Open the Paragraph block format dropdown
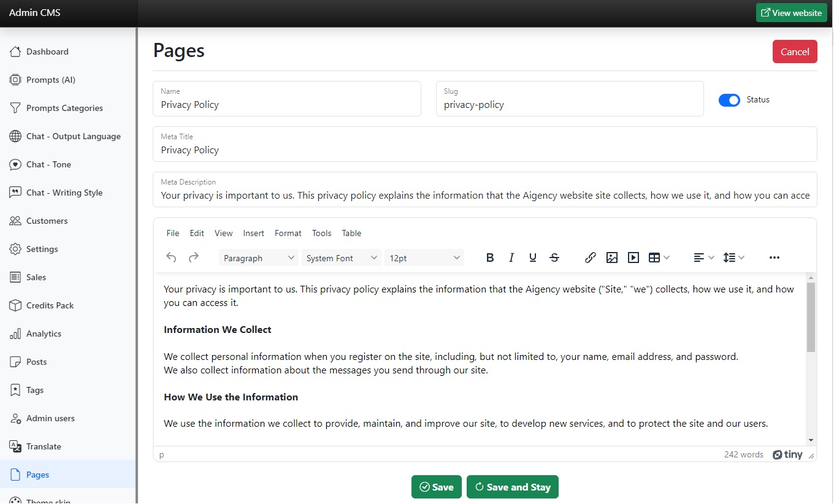This screenshot has height=504, width=834. pos(258,258)
